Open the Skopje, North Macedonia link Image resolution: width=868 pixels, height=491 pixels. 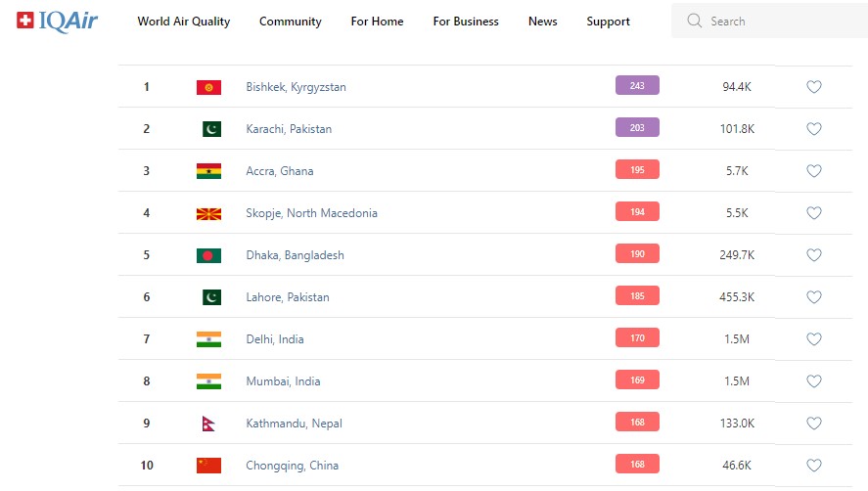point(311,213)
